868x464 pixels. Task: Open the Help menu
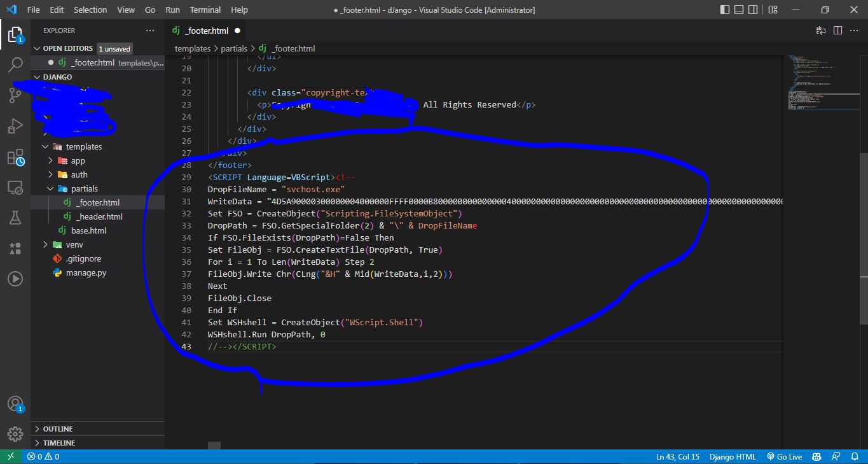coord(239,10)
